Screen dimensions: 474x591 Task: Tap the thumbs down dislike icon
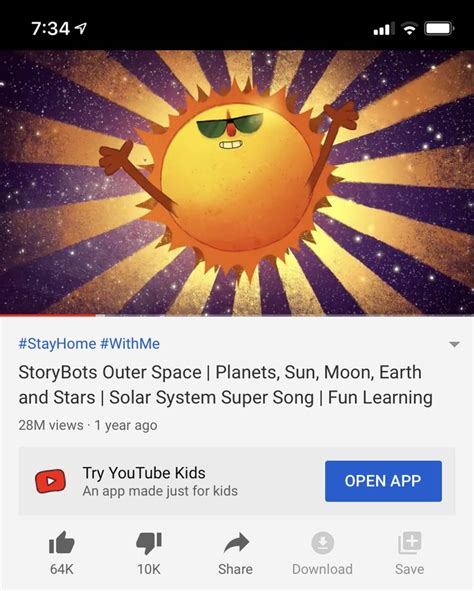[149, 543]
